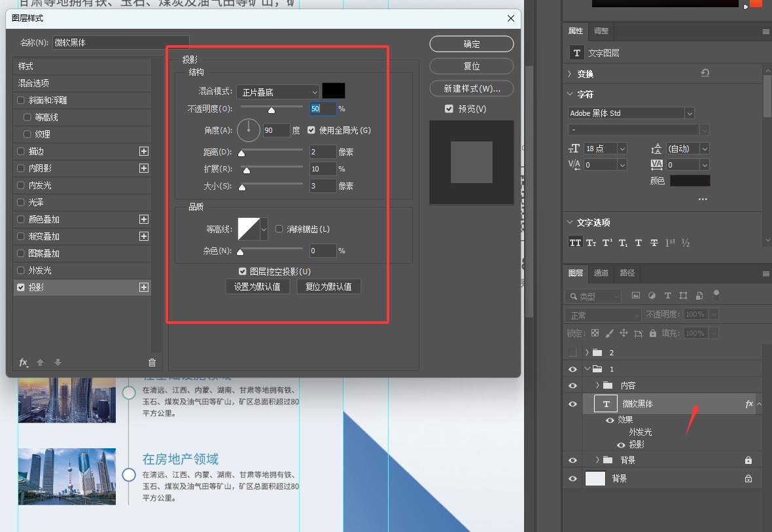Viewport: 772px width, 532px height.
Task: Enable 斜面和浮雕 bevel checkbox
Action: pyautogui.click(x=21, y=100)
